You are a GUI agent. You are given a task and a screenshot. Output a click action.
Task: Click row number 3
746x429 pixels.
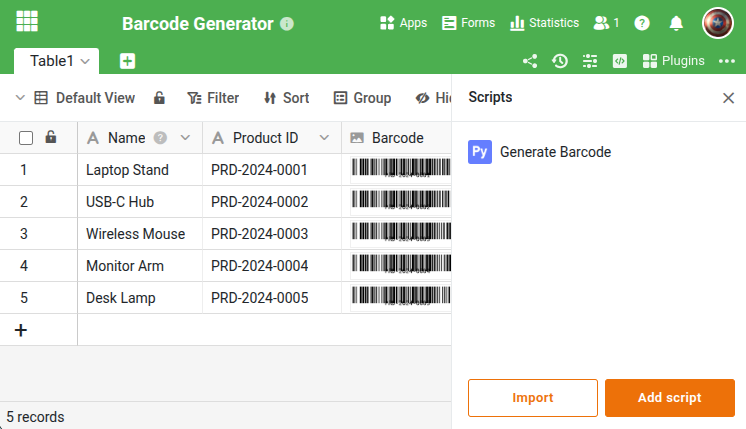[24, 234]
